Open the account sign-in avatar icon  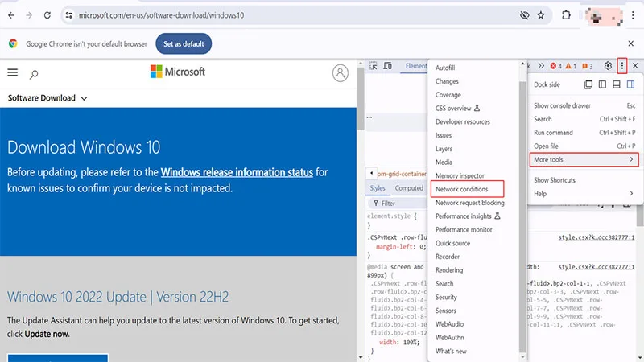point(340,73)
